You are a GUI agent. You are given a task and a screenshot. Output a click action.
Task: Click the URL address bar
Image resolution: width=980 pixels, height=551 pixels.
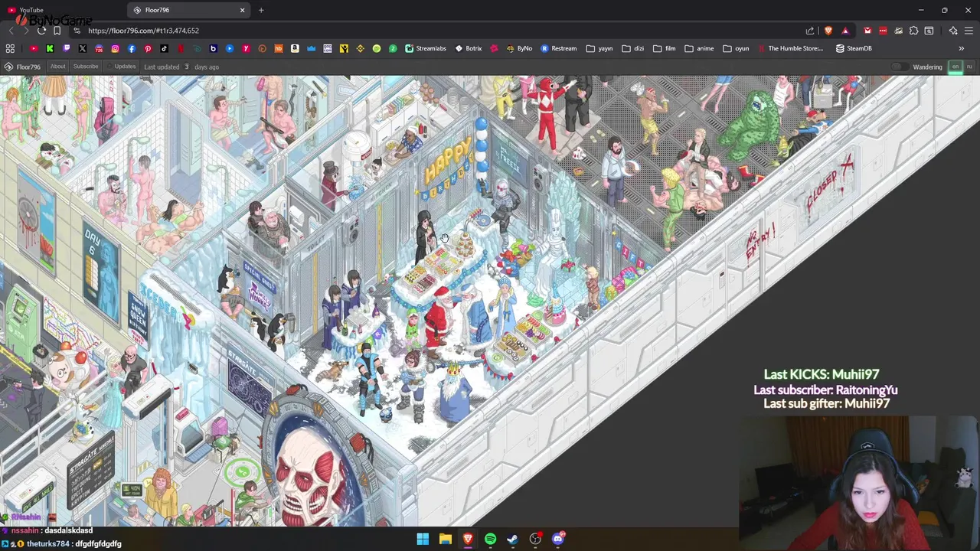(436, 31)
